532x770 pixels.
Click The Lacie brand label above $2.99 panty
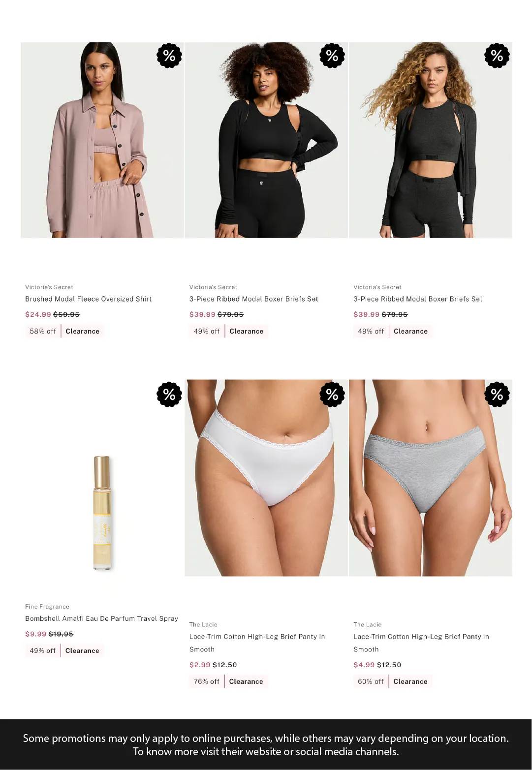(x=203, y=624)
